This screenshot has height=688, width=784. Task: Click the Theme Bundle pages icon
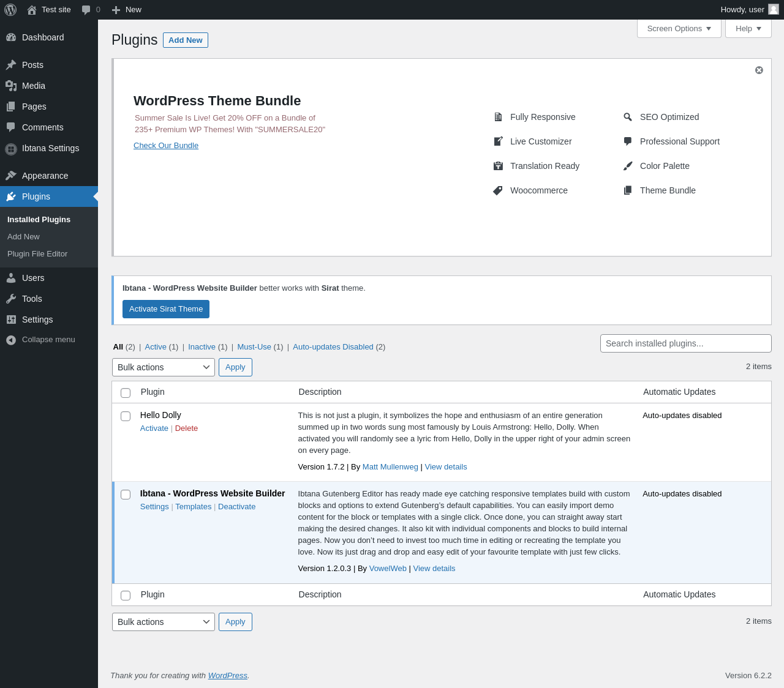click(628, 190)
